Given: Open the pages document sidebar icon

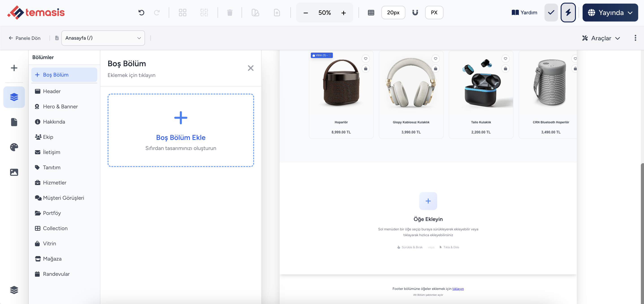Looking at the screenshot, I should click(14, 122).
